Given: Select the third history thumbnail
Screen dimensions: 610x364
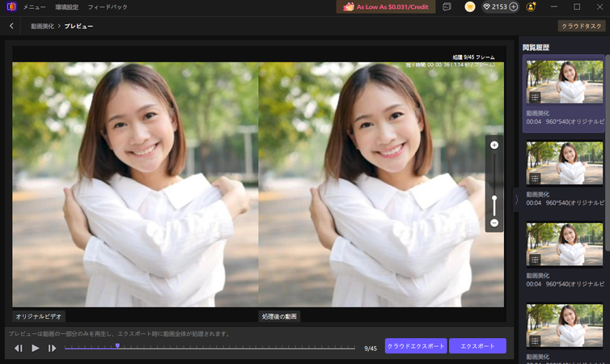Looking at the screenshot, I should coord(565,243).
